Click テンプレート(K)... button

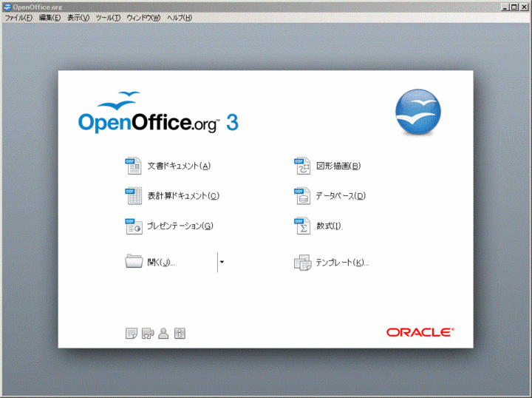342,263
